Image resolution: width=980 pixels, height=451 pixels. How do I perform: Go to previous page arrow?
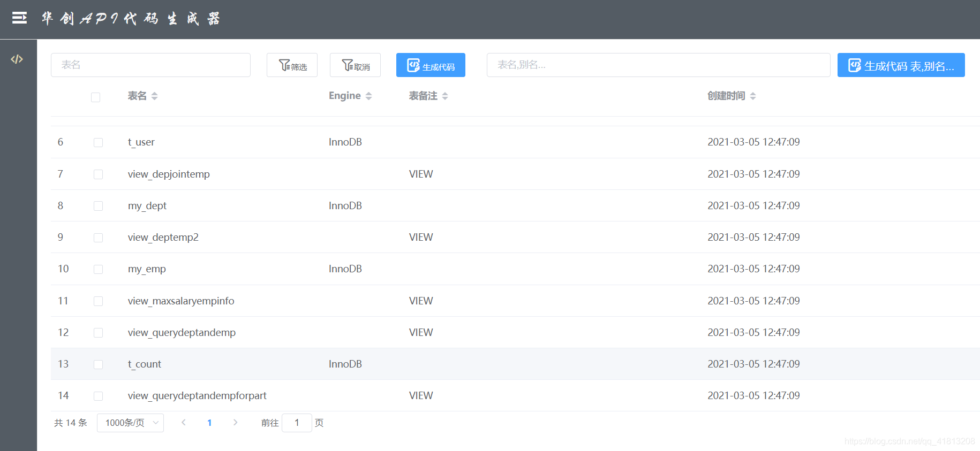[184, 423]
